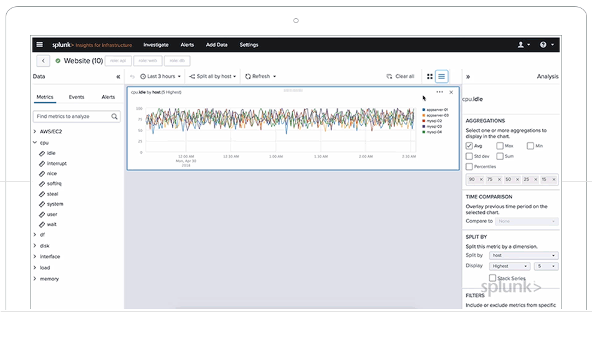Collapse the cpu metrics group
This screenshot has height=364, width=592.
click(35, 143)
